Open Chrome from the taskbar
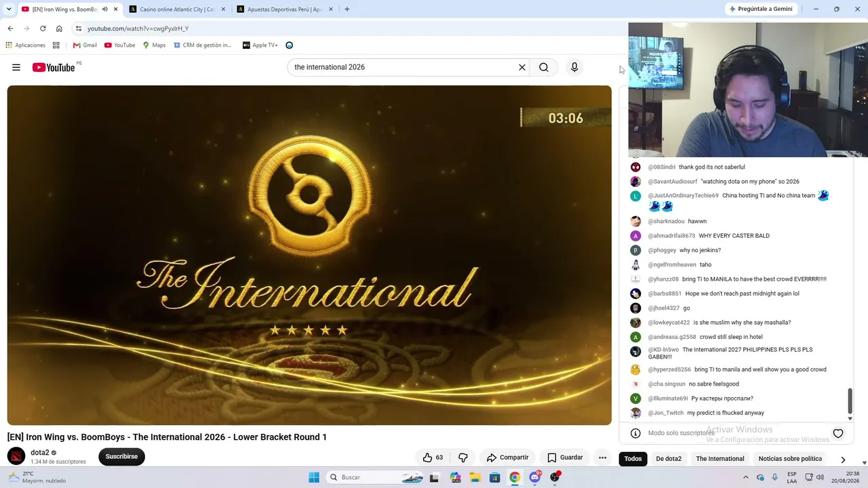Screen dimensions: 868x488 tap(515, 477)
